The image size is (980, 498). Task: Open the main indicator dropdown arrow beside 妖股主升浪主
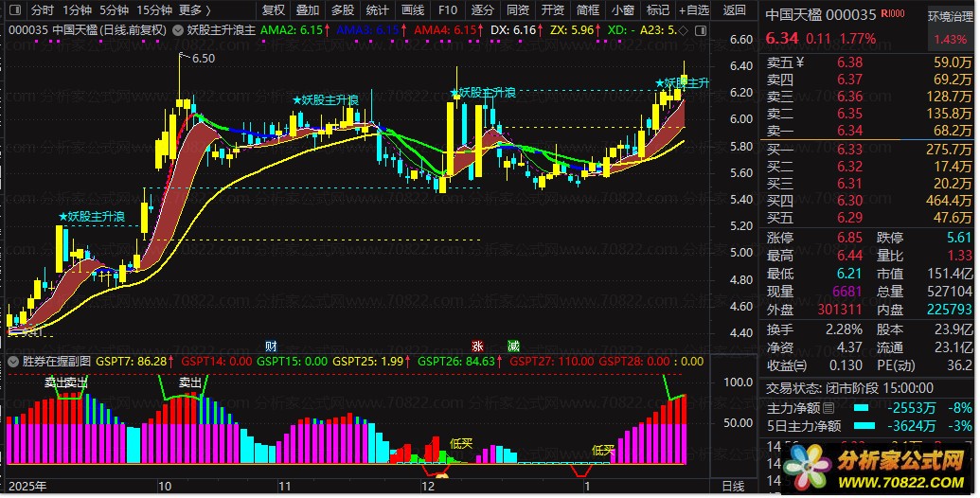178,30
